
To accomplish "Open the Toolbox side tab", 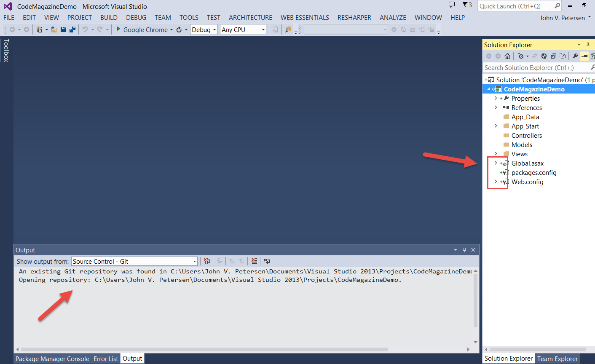I will click(6, 50).
